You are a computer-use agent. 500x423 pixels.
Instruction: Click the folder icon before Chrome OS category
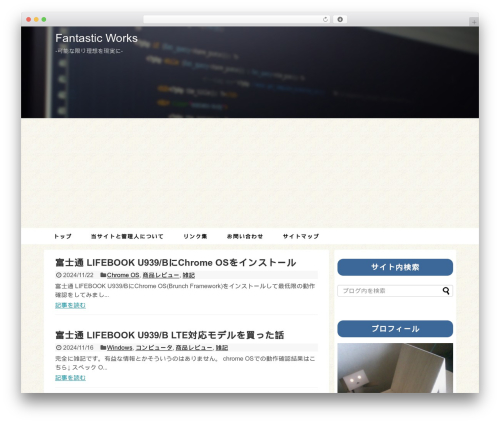103,275
